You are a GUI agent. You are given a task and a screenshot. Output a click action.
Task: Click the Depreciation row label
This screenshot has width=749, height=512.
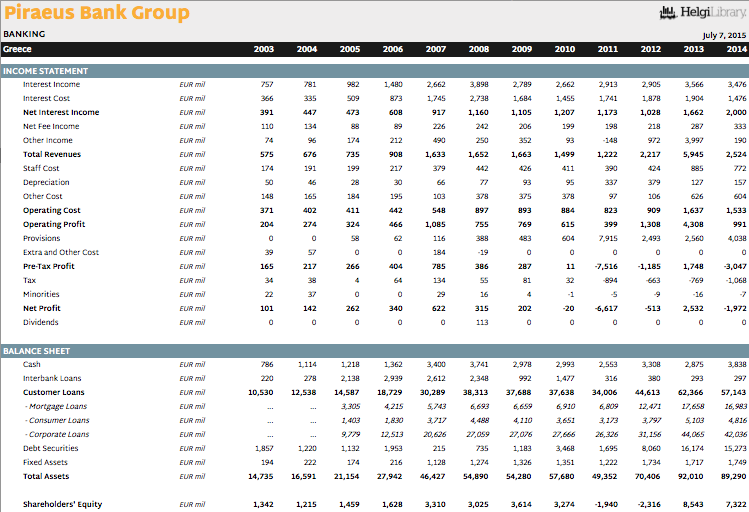point(46,182)
